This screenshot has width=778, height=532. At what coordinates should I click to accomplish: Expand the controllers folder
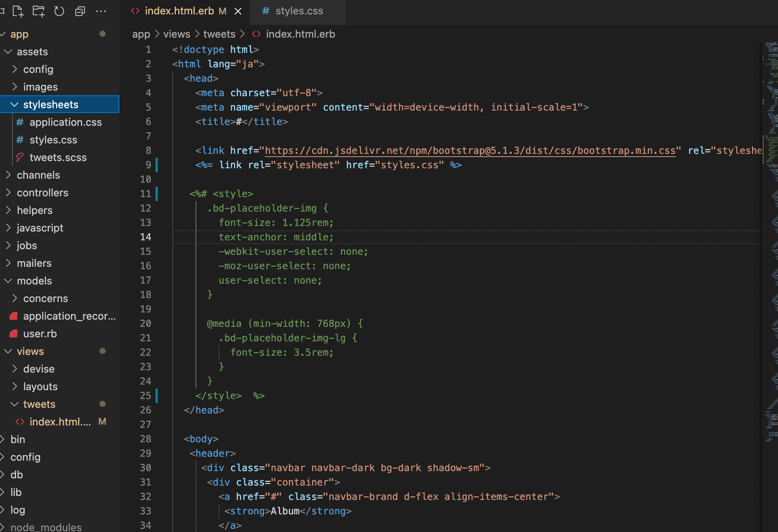coord(8,193)
